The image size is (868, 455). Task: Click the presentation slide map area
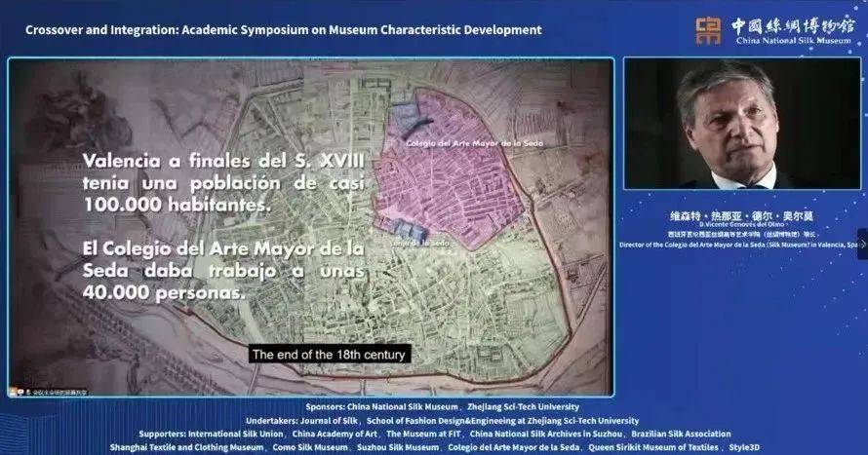pyautogui.click(x=488, y=292)
